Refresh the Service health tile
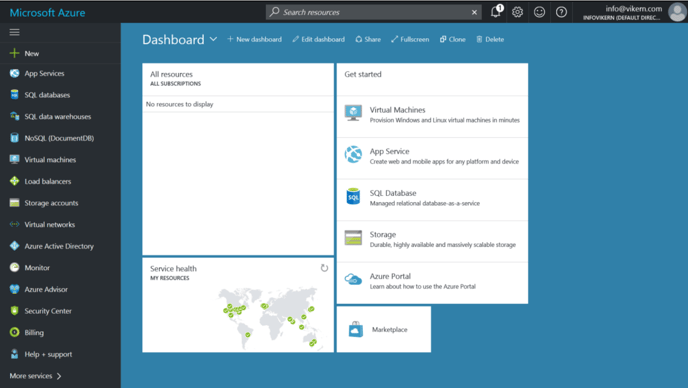The height and width of the screenshot is (388, 688). pos(324,268)
